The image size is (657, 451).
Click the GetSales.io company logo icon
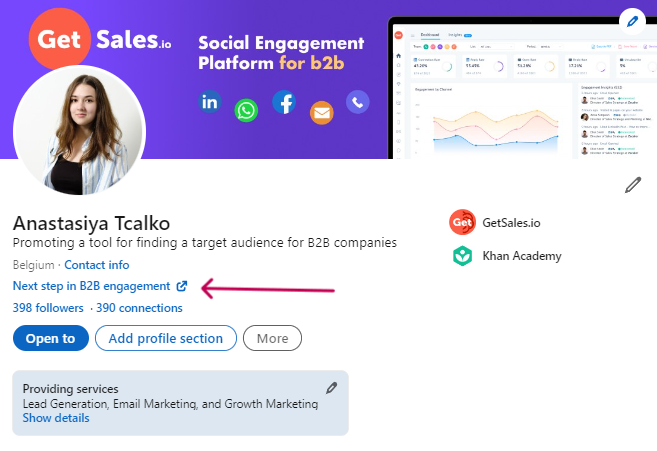tap(461, 222)
